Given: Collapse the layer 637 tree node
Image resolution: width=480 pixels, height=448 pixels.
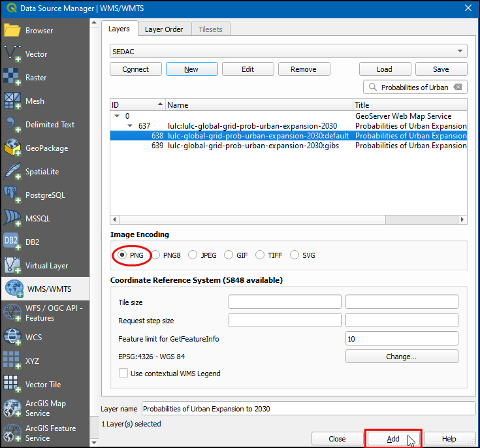Looking at the screenshot, I should [130, 126].
